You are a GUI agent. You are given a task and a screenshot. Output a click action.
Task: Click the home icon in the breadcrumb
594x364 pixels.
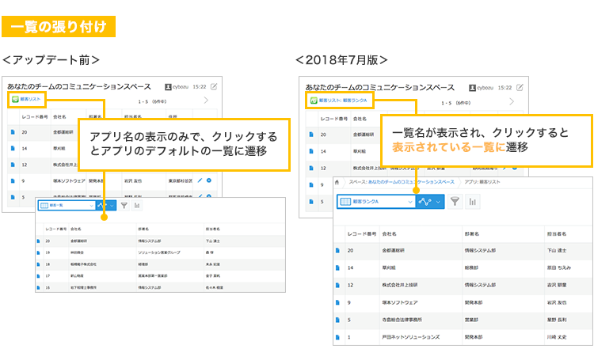(338, 181)
